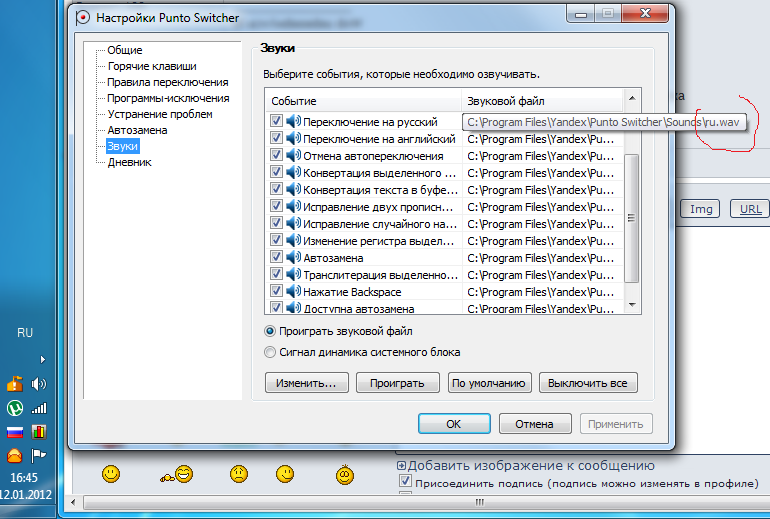Viewport: 770px width, 519px height.
Task: Click the network signal tray icon
Action: [39, 408]
